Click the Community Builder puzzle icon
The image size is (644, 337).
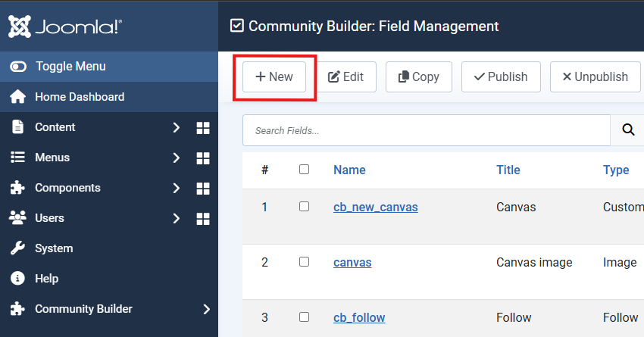17,309
